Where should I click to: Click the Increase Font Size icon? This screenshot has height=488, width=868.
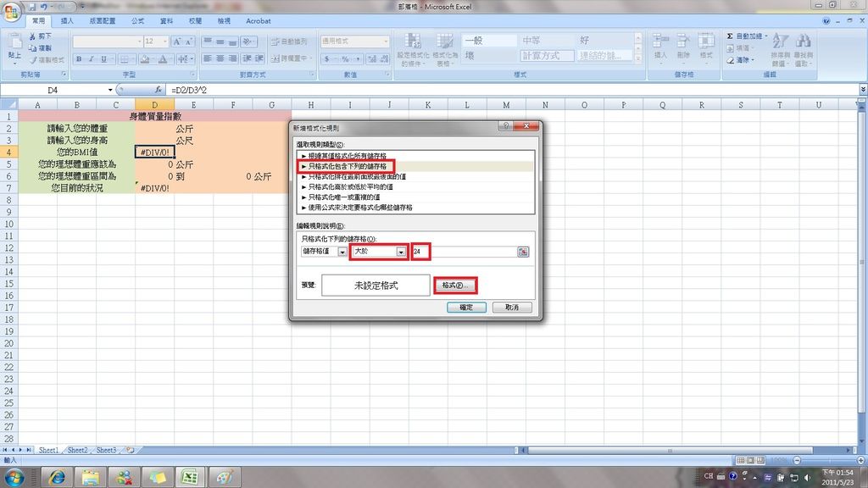176,42
